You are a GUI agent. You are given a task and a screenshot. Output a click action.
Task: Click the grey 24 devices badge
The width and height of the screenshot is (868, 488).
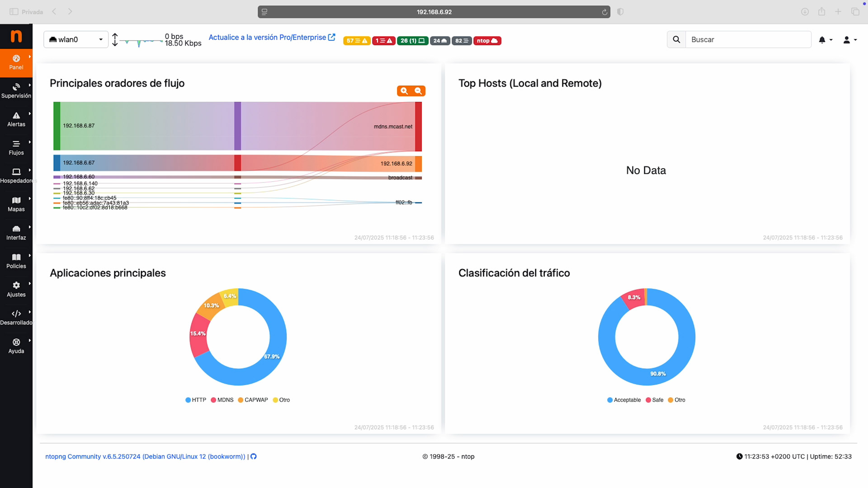pyautogui.click(x=440, y=41)
